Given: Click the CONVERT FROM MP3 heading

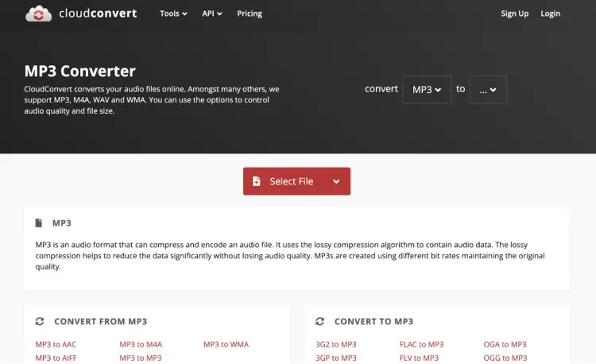Looking at the screenshot, I should coord(100,321).
